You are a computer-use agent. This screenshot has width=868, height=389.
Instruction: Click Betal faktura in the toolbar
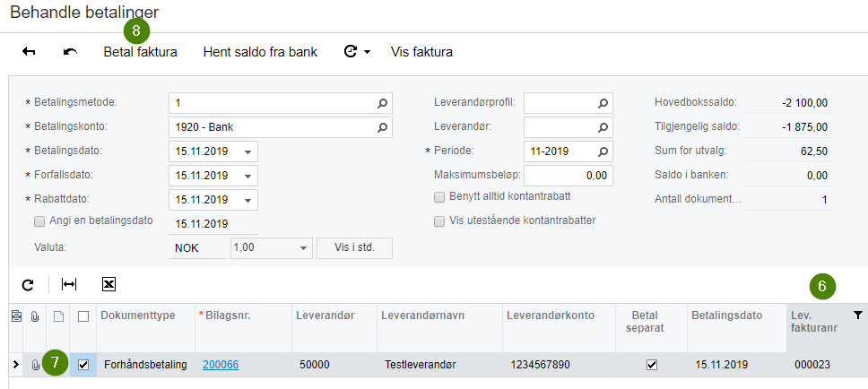point(140,52)
